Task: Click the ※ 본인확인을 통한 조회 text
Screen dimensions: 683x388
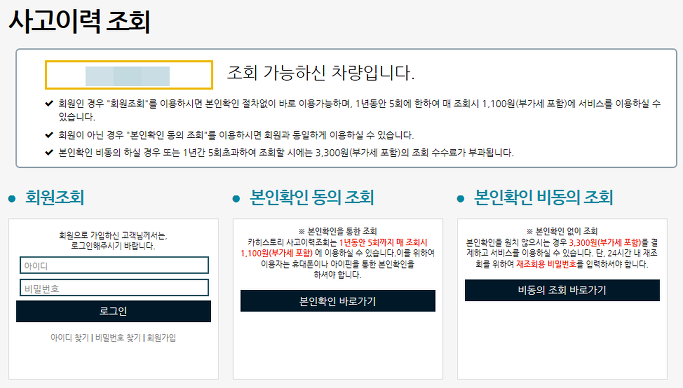Action: point(338,231)
